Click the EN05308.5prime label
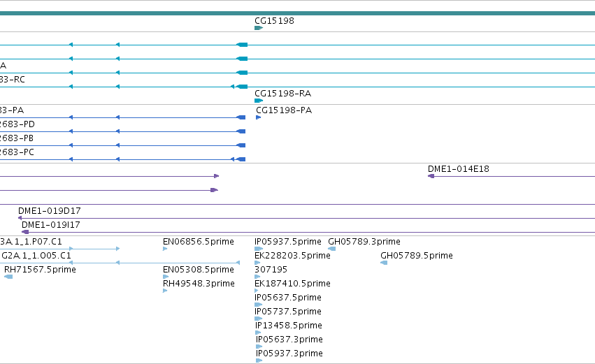595x364 pixels. tap(199, 270)
